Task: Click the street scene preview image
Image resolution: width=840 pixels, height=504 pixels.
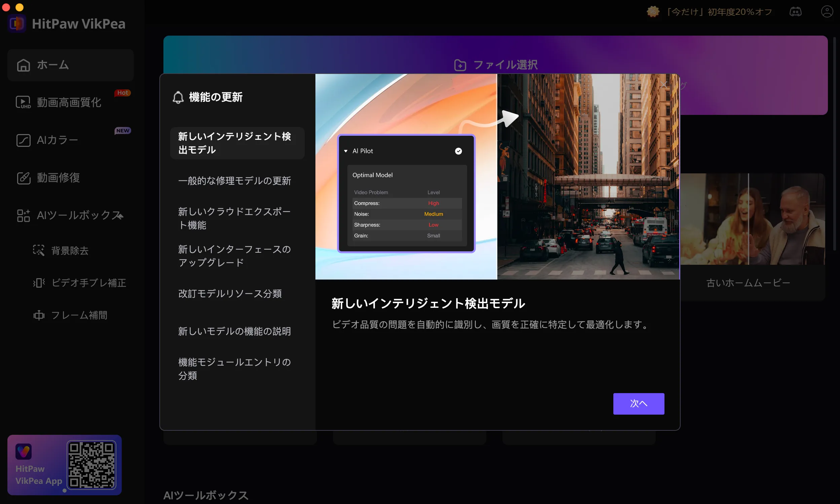Action: coord(588,177)
